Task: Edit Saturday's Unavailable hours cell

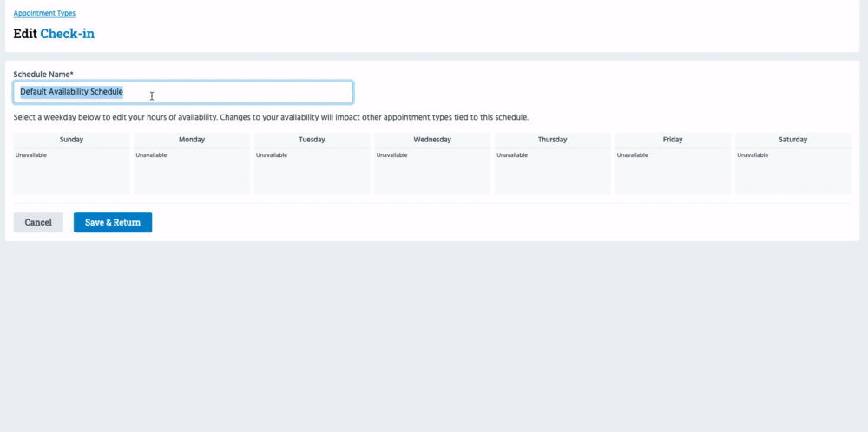Action: click(x=792, y=171)
